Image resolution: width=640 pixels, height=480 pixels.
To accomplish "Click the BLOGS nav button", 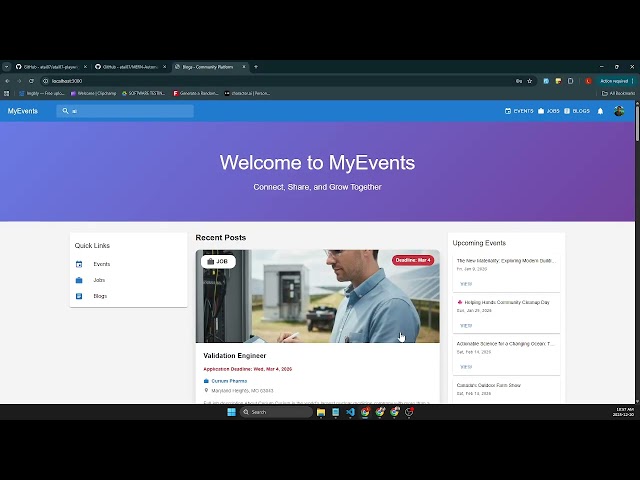I will click(x=577, y=111).
